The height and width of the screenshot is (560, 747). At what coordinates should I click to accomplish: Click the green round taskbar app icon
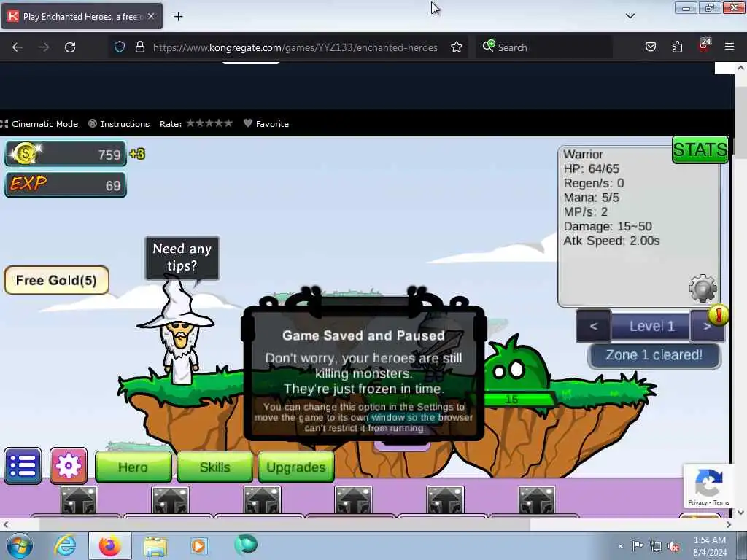[x=246, y=545]
